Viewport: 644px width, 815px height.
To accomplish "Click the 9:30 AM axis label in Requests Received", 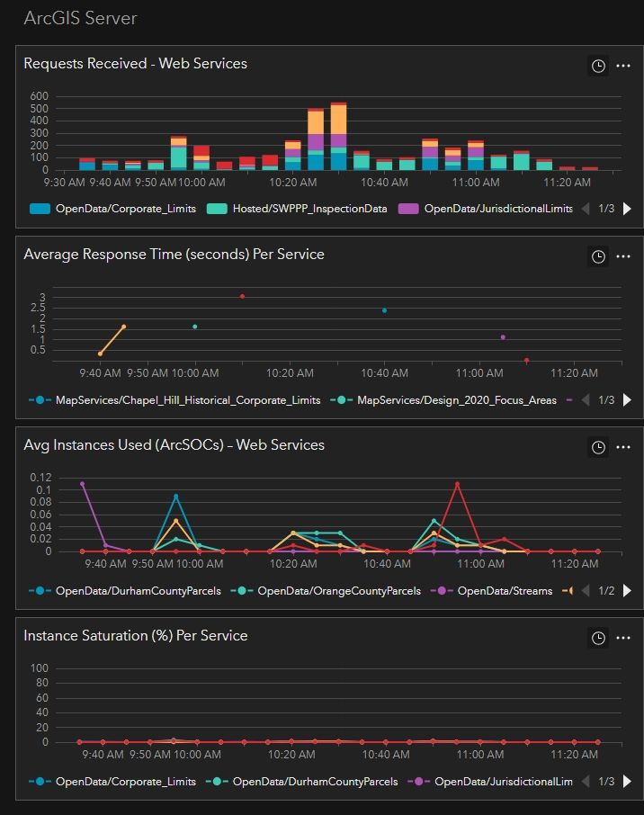I will pos(64,183).
